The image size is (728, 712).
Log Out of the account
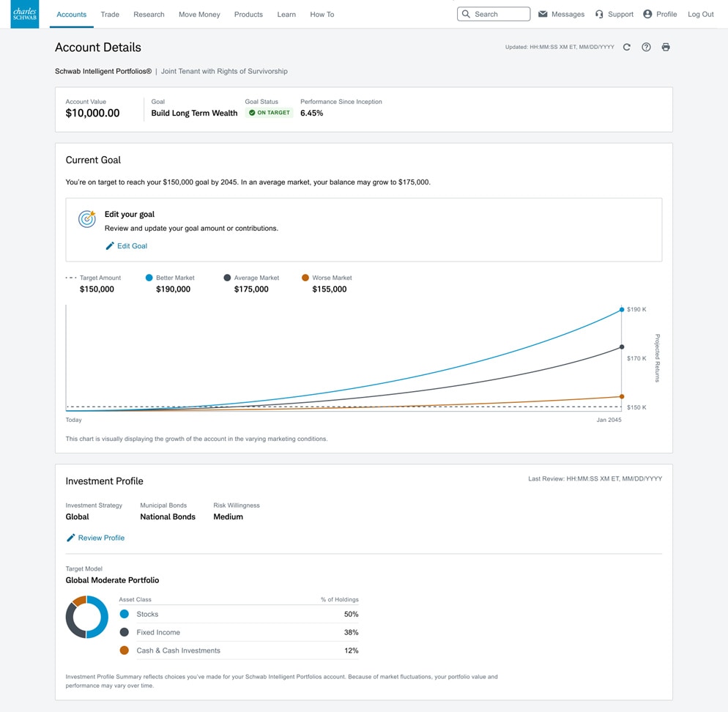[701, 15]
